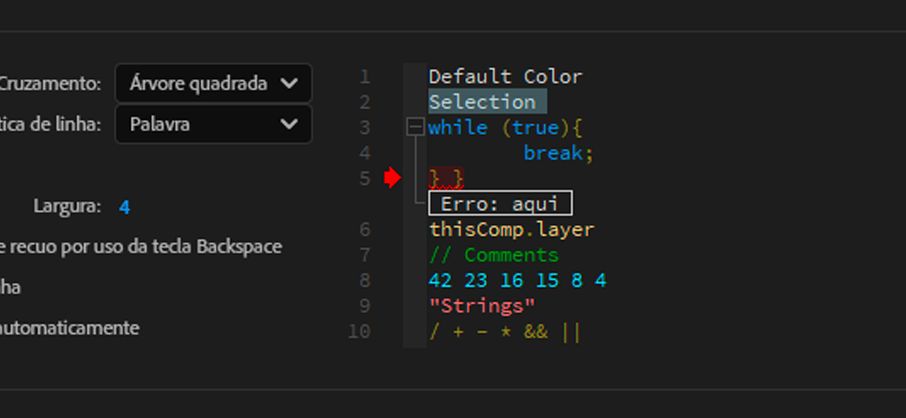The image size is (906, 418).
Task: Open the line wrap dropdown set to Palavra
Action: pyautogui.click(x=213, y=125)
